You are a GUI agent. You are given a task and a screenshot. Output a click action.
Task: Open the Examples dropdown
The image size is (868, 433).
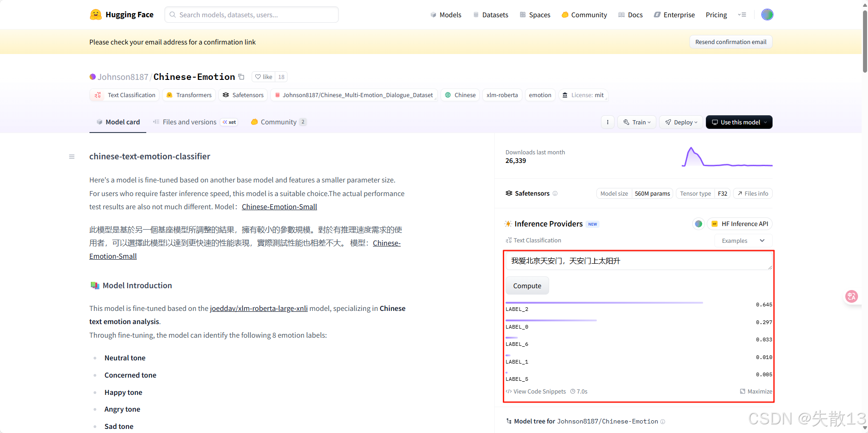744,241
